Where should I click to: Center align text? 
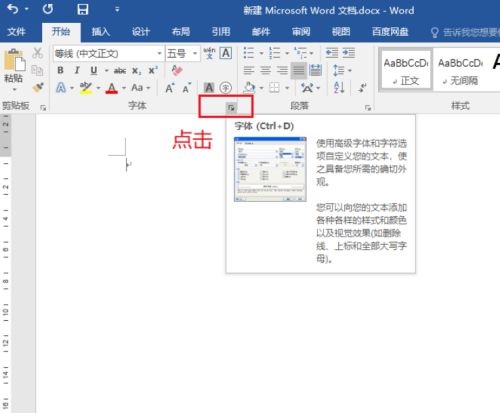click(x=265, y=70)
